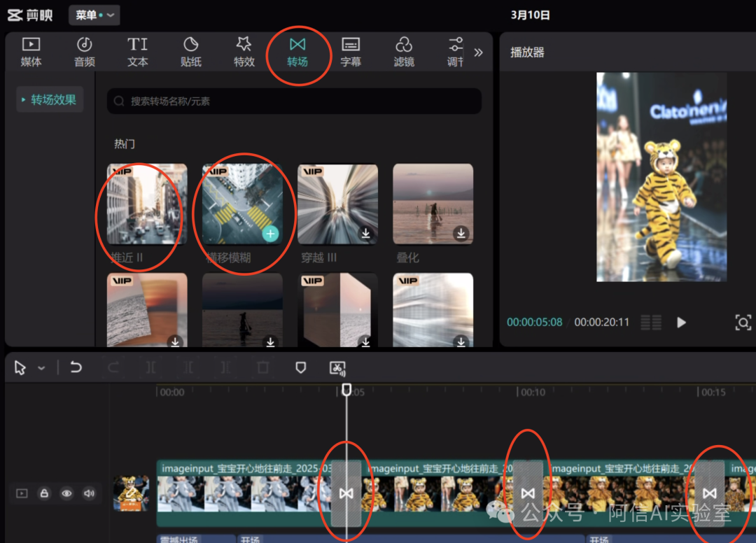Open the 媒体 media tab
The height and width of the screenshot is (543, 756).
pos(31,52)
